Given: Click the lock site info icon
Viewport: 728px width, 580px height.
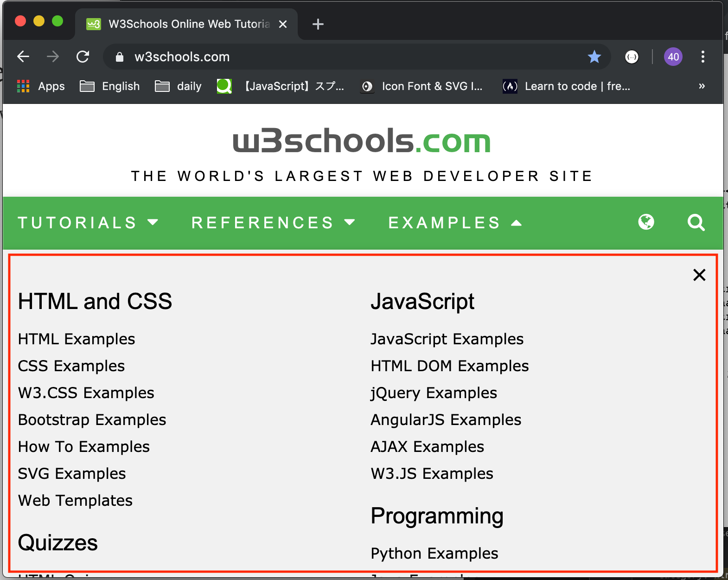Looking at the screenshot, I should click(x=120, y=57).
